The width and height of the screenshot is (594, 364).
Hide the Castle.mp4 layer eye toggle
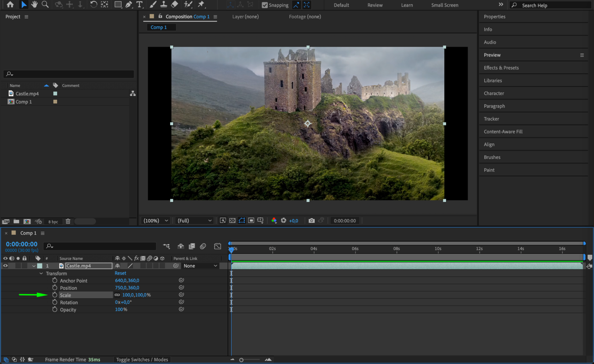[5, 266]
